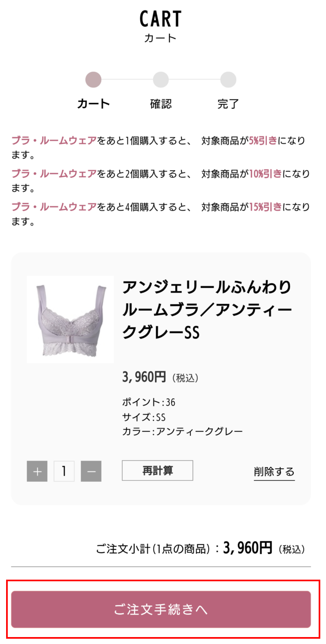
Task: Click the 15%引き discount text
Action: tap(265, 207)
